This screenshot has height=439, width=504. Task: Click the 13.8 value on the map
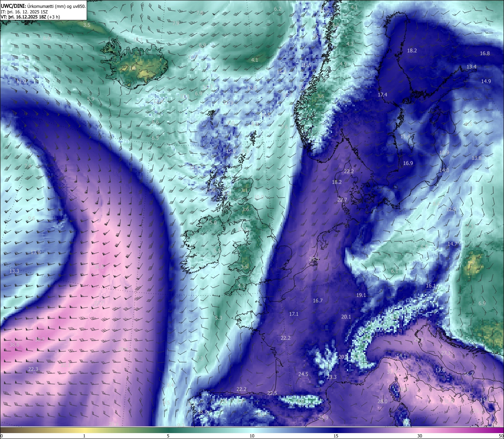476,158
